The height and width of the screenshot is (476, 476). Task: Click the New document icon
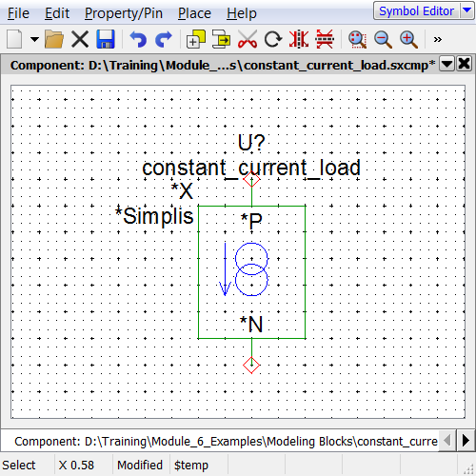point(14,39)
